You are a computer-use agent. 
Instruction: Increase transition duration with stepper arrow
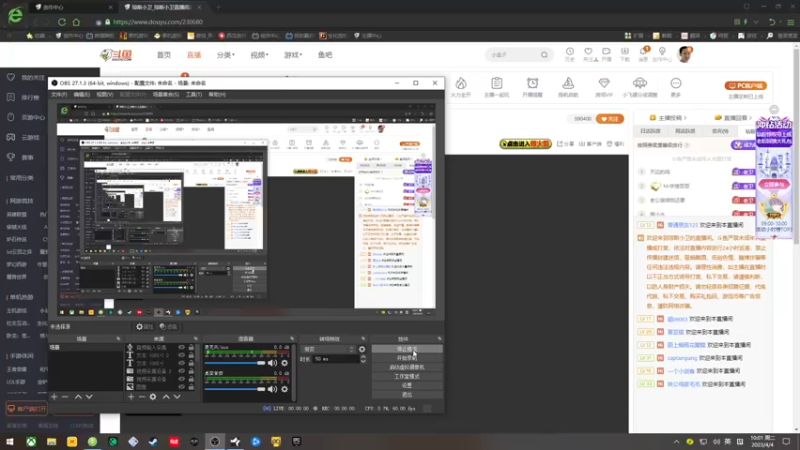(x=363, y=357)
